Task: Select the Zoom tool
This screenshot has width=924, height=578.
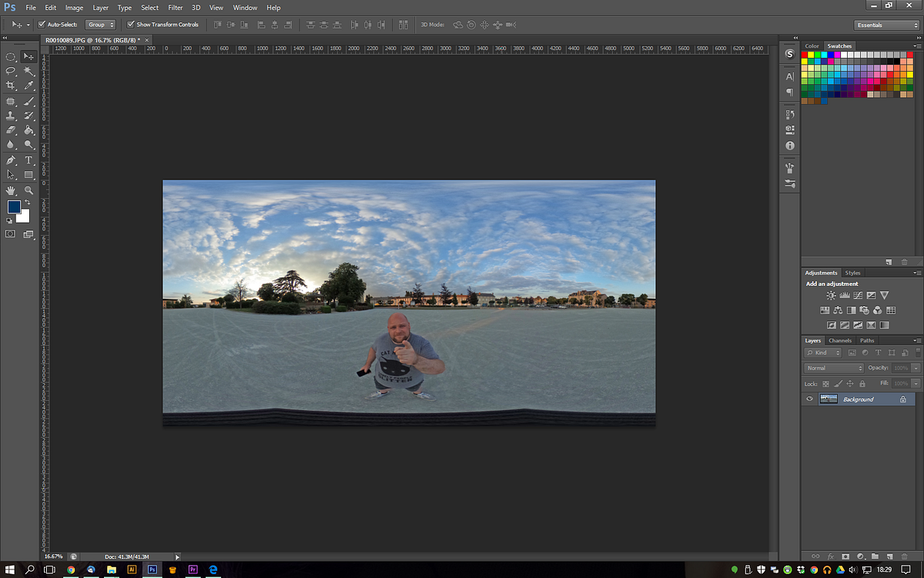Action: click(x=28, y=190)
